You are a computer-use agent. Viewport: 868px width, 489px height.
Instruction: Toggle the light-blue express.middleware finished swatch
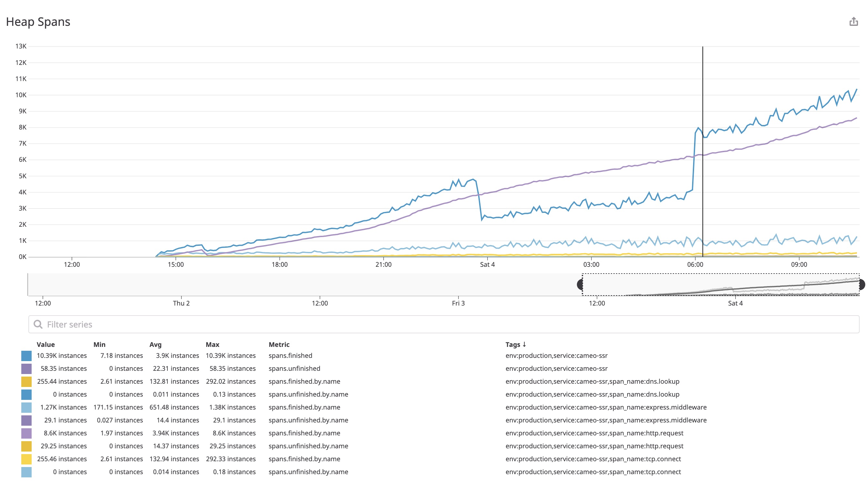26,407
